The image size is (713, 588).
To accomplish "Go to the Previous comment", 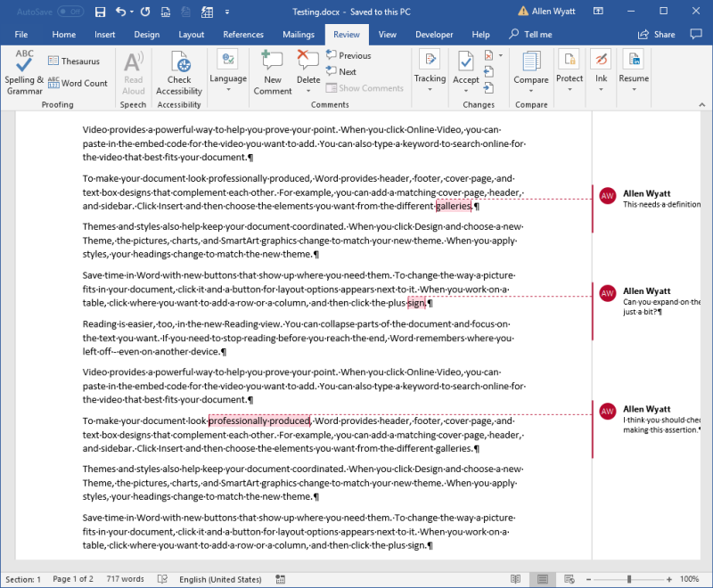I will 348,55.
